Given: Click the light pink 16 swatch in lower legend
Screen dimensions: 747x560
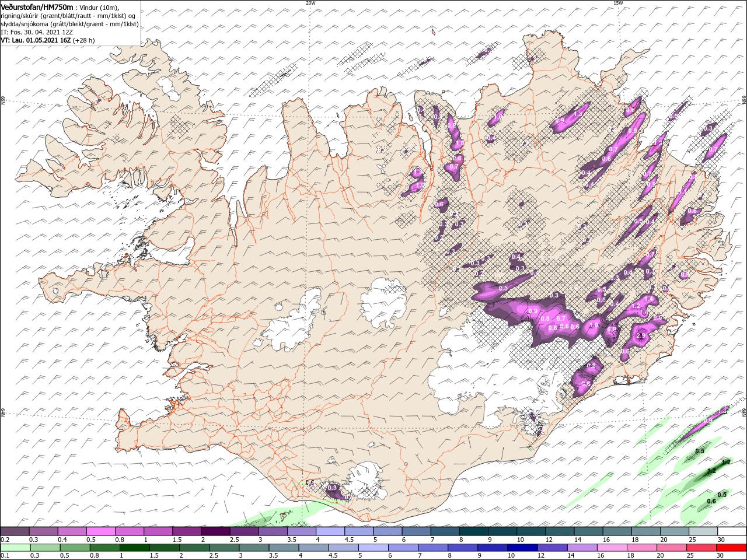Looking at the screenshot, I should (612, 548).
